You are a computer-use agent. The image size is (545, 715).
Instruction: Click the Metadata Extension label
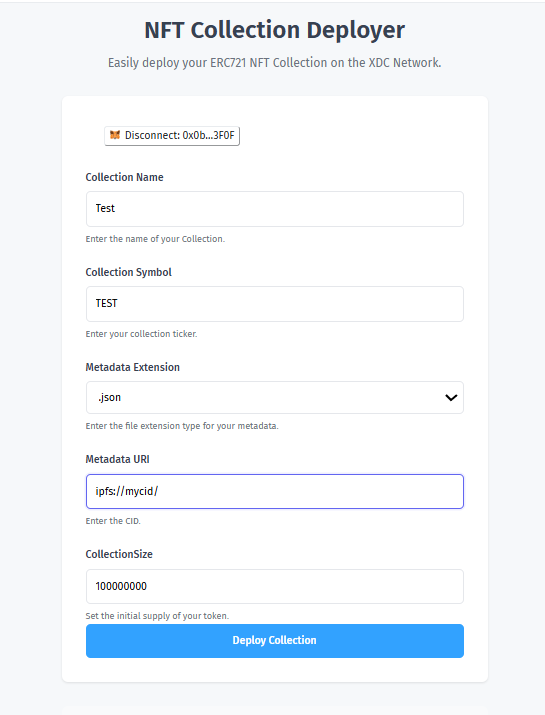pyautogui.click(x=133, y=367)
